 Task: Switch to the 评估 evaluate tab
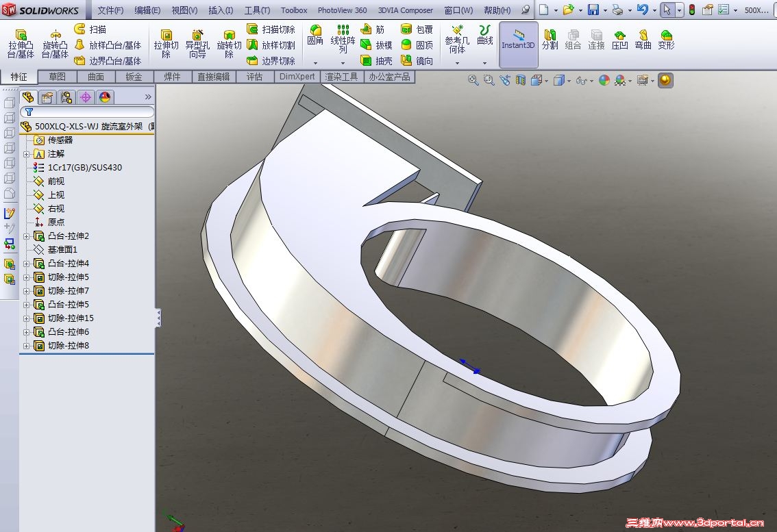(254, 77)
